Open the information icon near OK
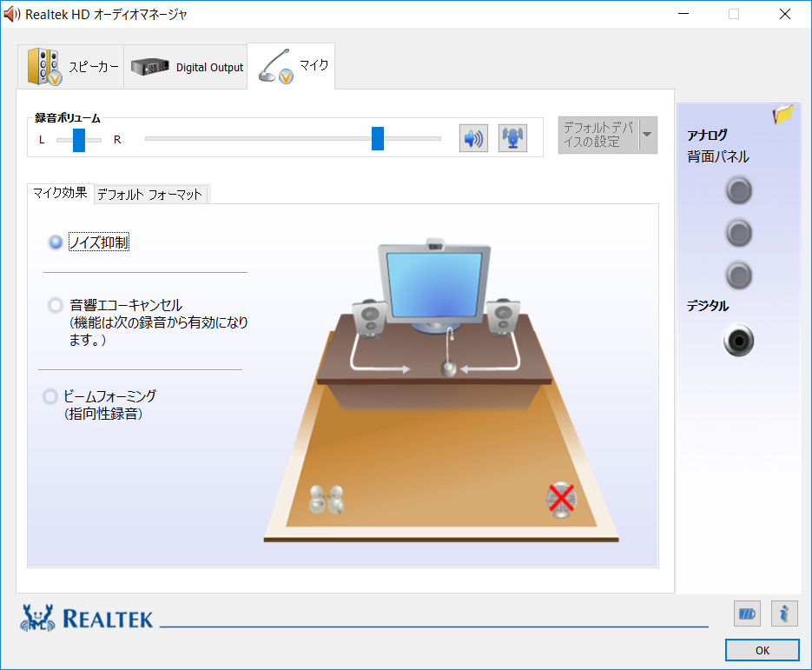 [784, 614]
